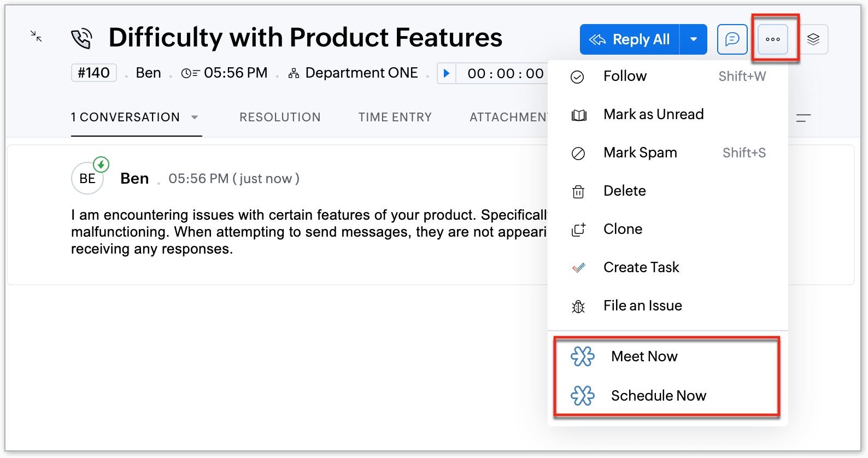Switch to the Resolution tab
Viewport: 868px width, 458px height.
pos(280,118)
